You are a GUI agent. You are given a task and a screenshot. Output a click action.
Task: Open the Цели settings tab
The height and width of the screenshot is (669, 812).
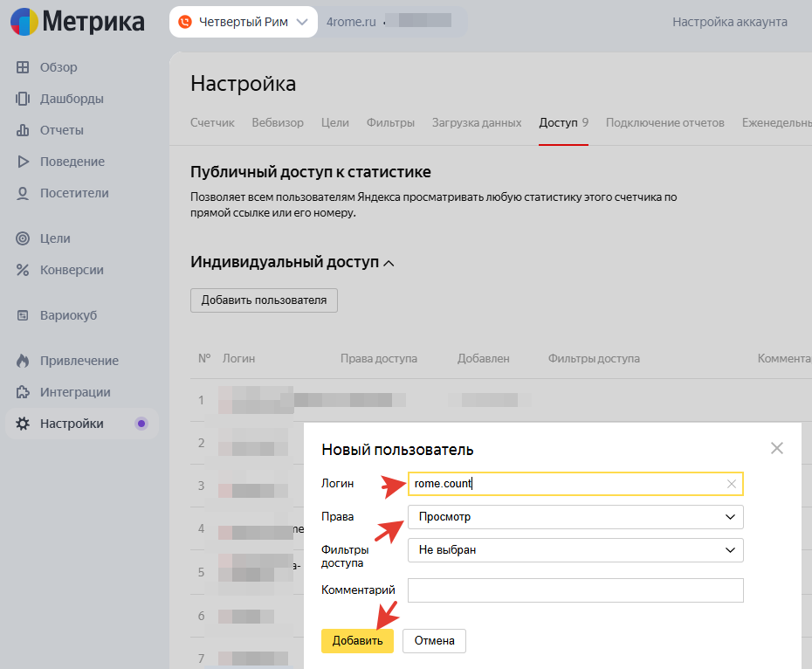click(x=335, y=123)
